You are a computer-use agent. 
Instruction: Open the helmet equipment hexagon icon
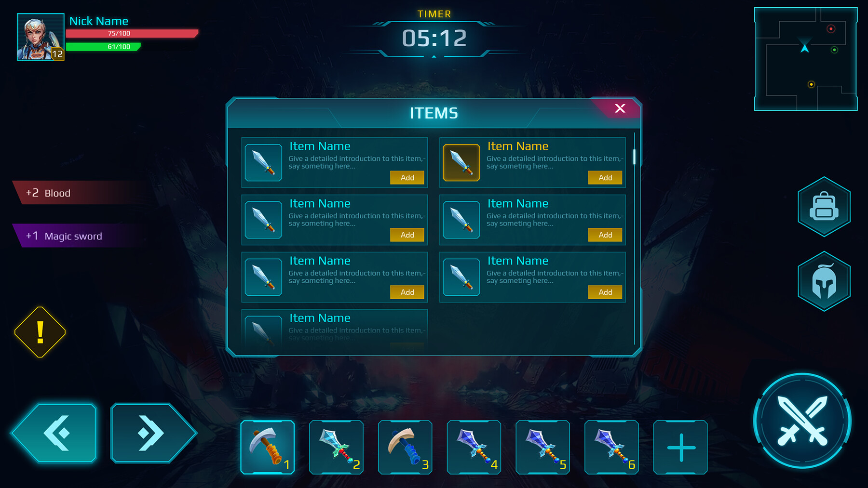pos(824,281)
